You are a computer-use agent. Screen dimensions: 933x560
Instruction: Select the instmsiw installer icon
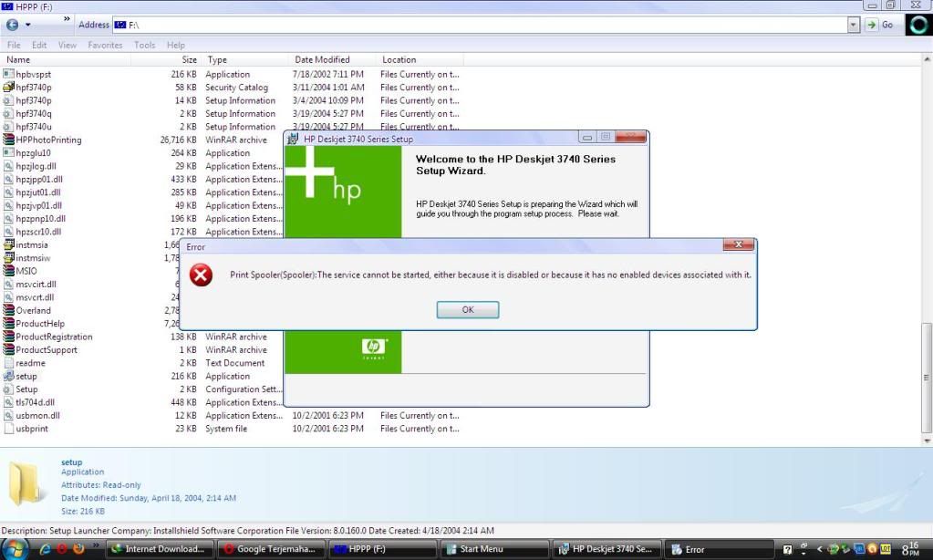[x=8, y=258]
